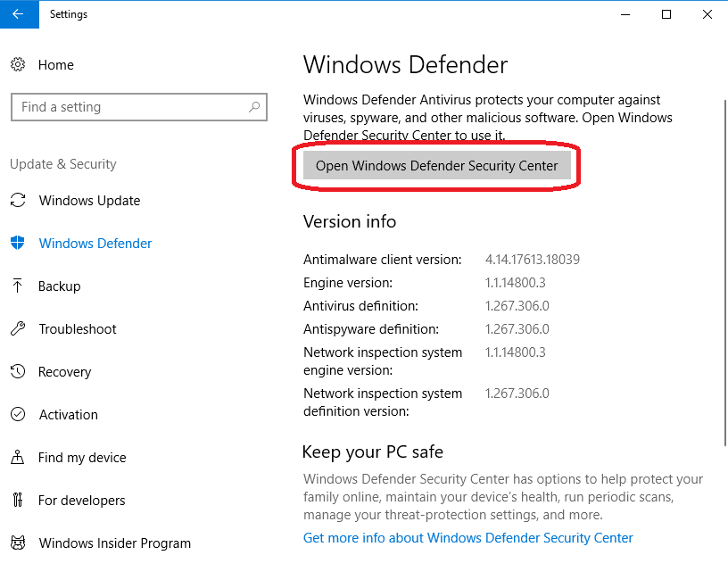Open the Troubleshoot settings page
728x580 pixels.
[78, 328]
